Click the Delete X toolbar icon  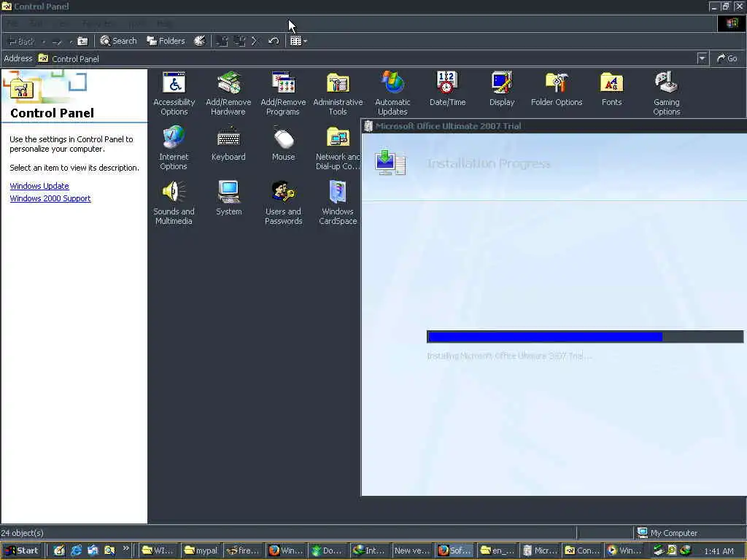[x=255, y=42]
